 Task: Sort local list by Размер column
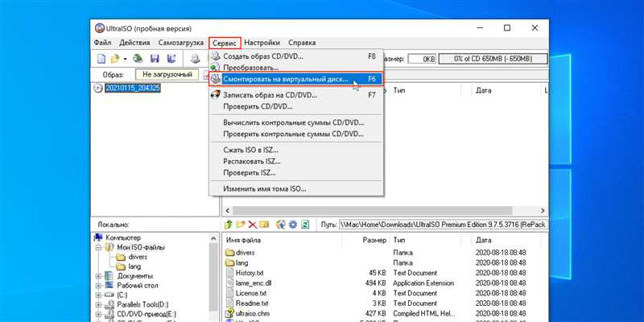tap(374, 240)
